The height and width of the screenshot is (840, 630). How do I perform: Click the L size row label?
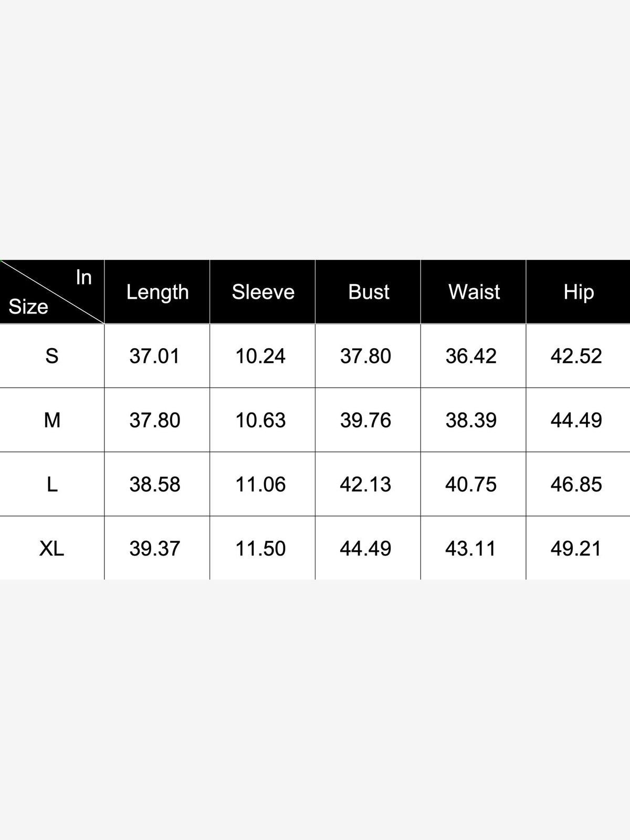point(52,484)
